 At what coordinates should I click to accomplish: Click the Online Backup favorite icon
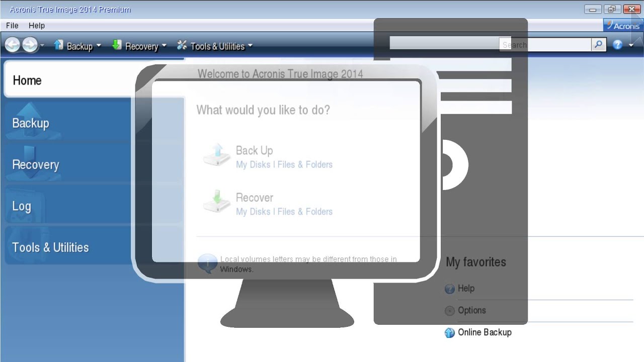click(x=450, y=333)
